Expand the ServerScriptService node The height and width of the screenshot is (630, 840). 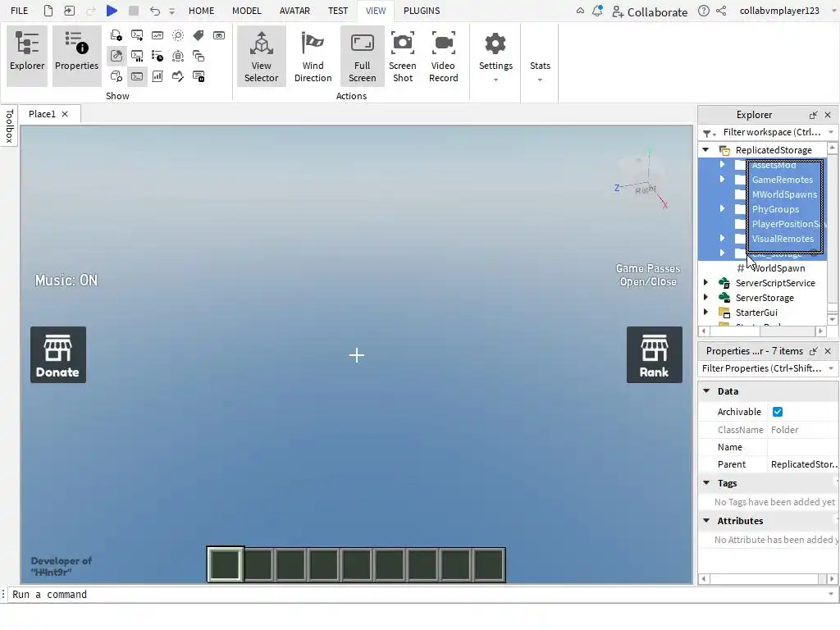[705, 282]
